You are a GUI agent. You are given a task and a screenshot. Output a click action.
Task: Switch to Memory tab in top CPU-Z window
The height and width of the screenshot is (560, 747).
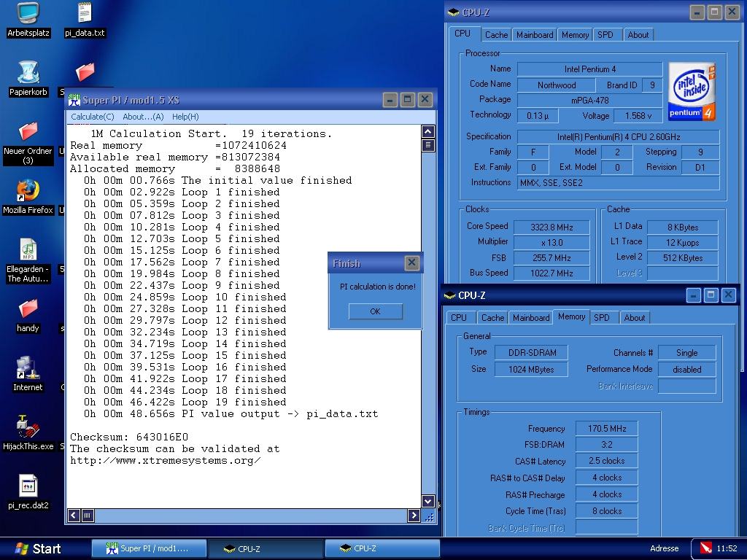coord(575,35)
